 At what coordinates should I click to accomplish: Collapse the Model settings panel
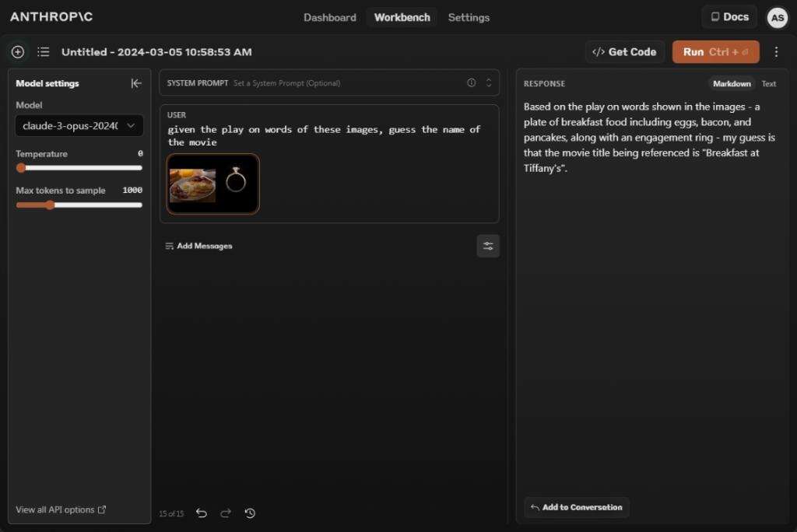(x=136, y=83)
